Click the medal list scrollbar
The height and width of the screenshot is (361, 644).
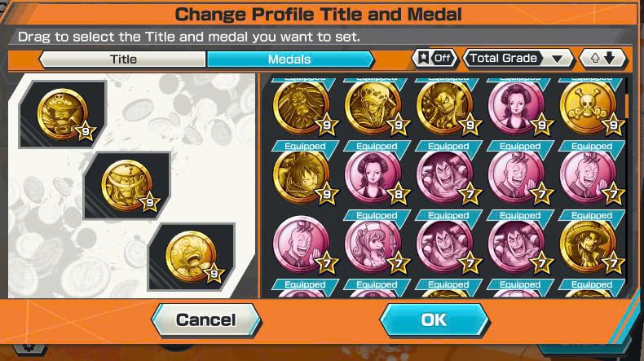click(627, 106)
